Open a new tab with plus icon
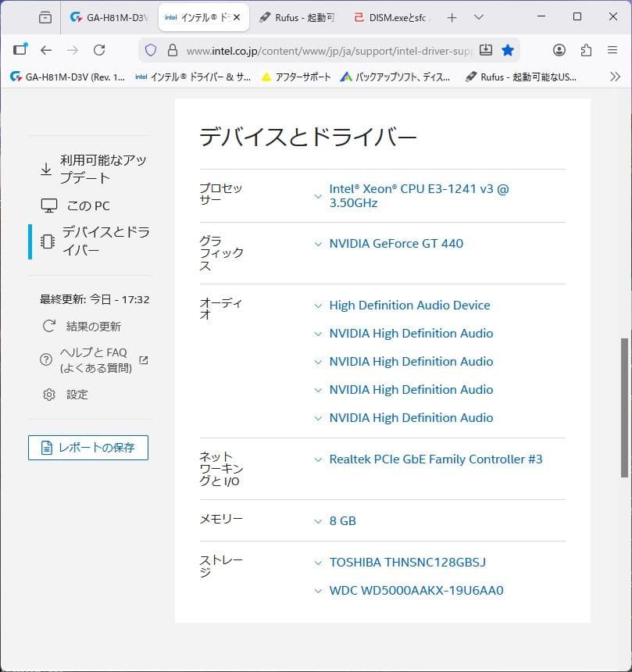The width and height of the screenshot is (632, 672). (452, 17)
